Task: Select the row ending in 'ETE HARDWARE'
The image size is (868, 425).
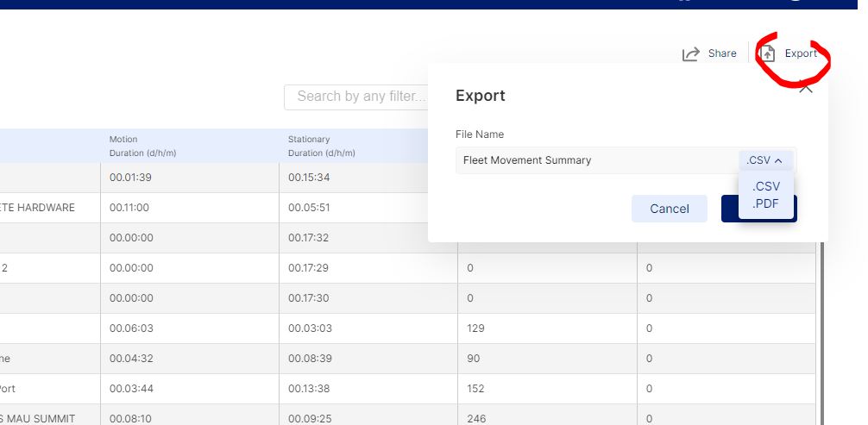Action: point(50,208)
